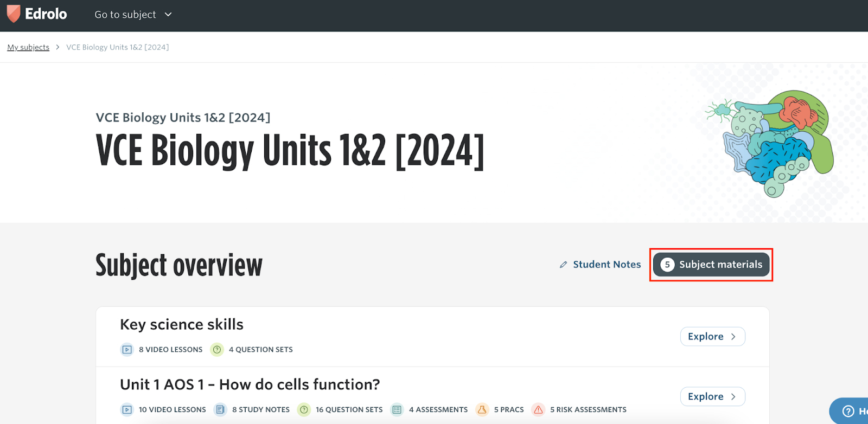Select the 5 RISK ASSESSMENTS label
Screen dimensions: 868x424
click(x=588, y=410)
